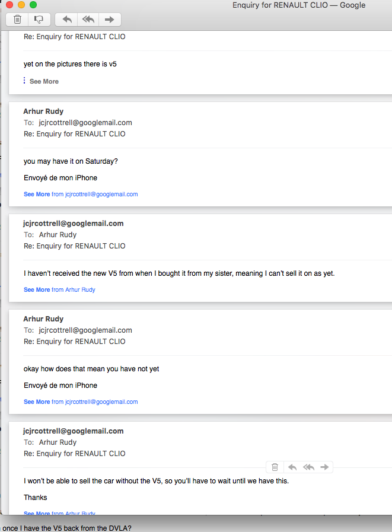Screen dimensions: 392x532
Task: Click the green full-screen window button
Action: (x=33, y=5)
